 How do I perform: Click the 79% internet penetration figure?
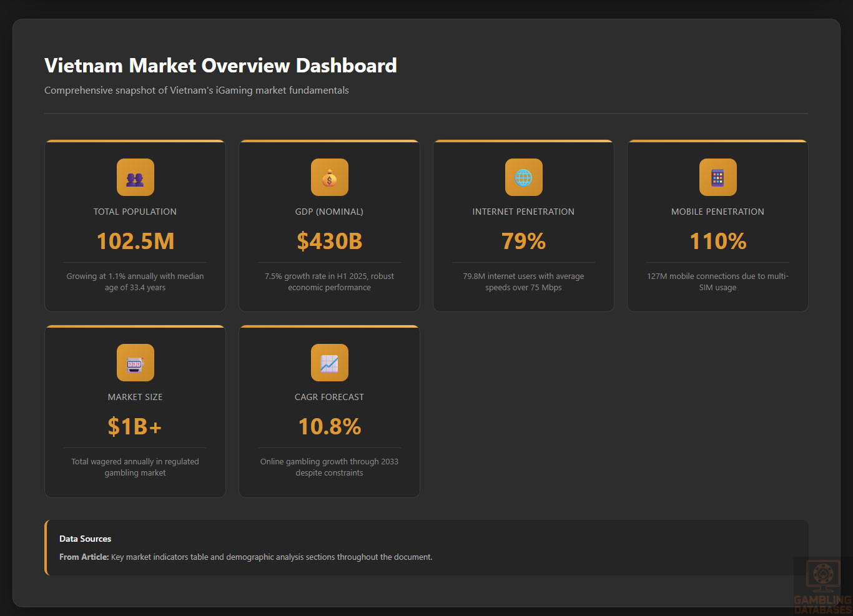523,242
